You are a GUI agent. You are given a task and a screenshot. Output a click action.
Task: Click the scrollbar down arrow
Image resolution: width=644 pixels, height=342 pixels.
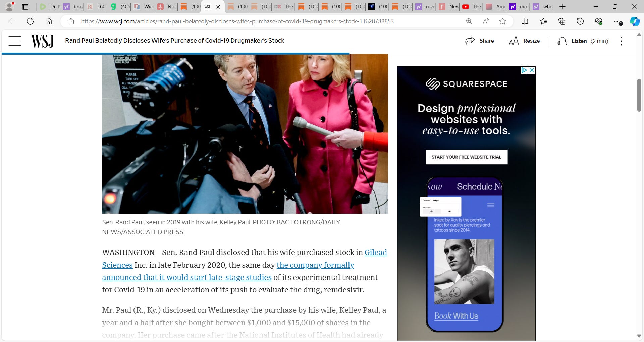click(639, 336)
